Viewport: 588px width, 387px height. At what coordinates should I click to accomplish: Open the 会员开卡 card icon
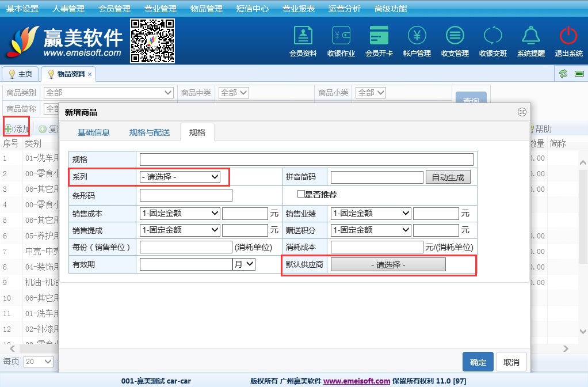(379, 36)
